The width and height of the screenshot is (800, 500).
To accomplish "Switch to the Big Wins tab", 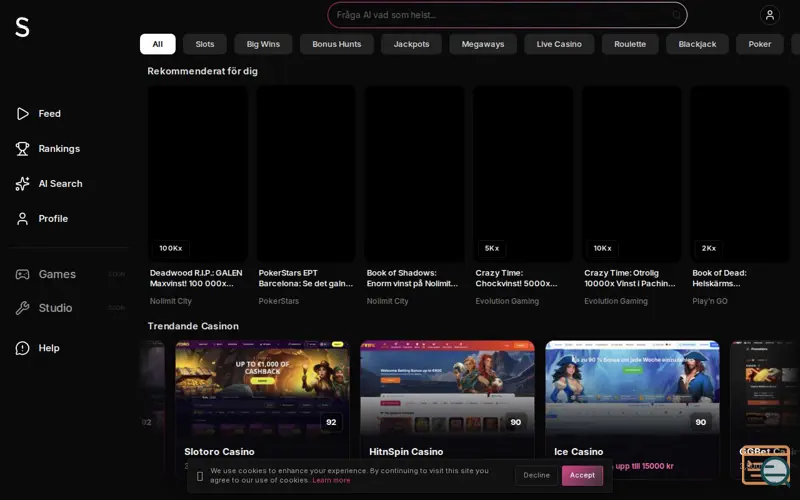I will pyautogui.click(x=263, y=44).
